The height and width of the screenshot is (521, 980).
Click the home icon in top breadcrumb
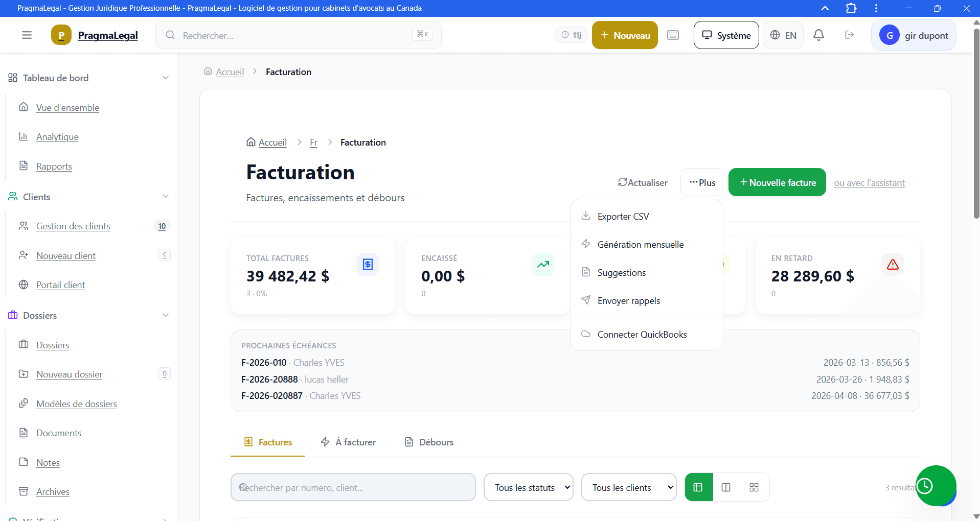pos(208,71)
